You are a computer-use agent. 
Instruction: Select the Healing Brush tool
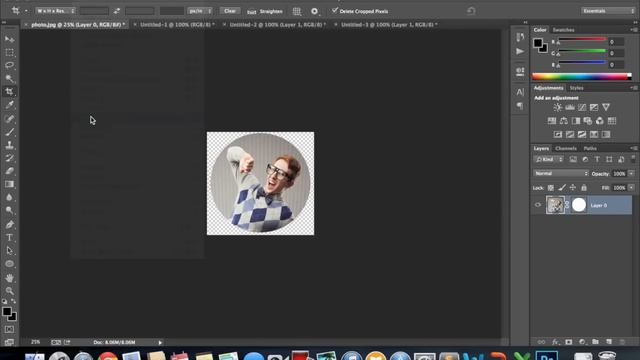[x=9, y=118]
